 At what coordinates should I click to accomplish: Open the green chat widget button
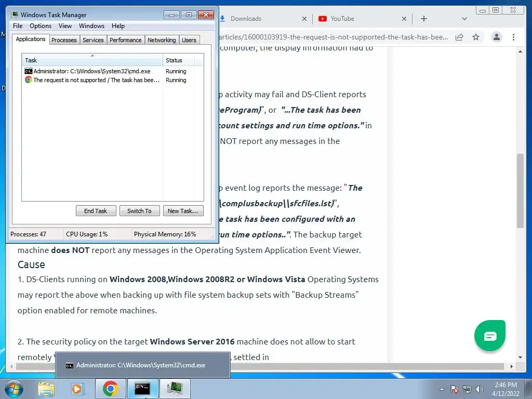pyautogui.click(x=490, y=336)
